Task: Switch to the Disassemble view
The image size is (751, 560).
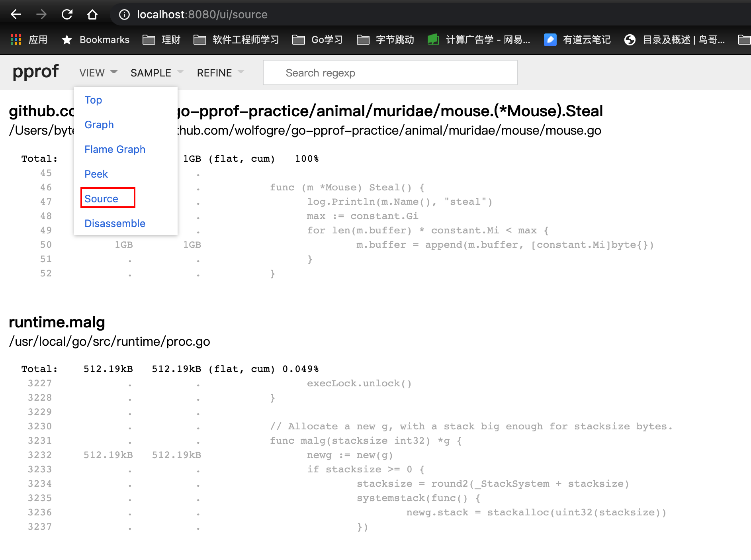Action: 115,223
